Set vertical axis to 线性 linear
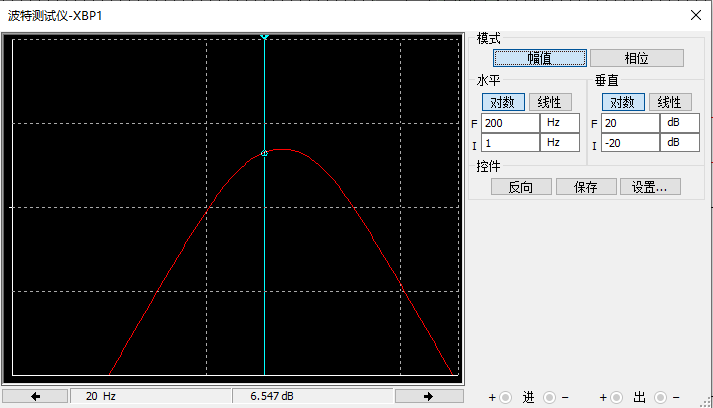Viewport: 713px width, 408px height. [670, 102]
